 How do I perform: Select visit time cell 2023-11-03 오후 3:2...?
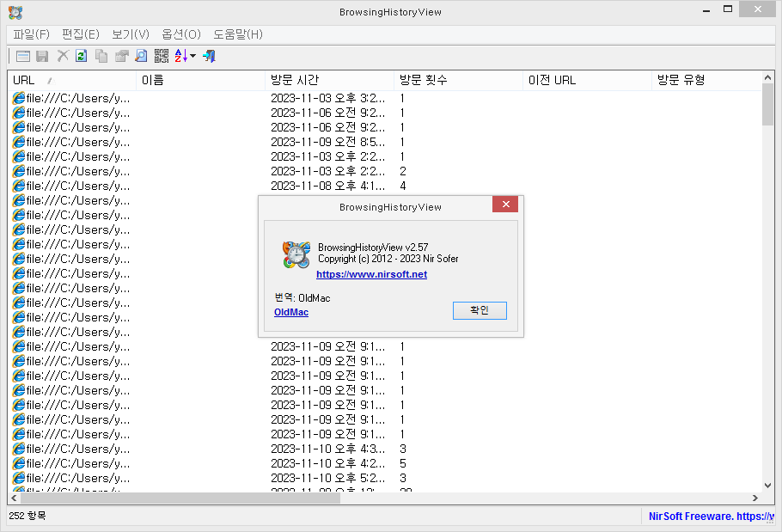(x=328, y=98)
